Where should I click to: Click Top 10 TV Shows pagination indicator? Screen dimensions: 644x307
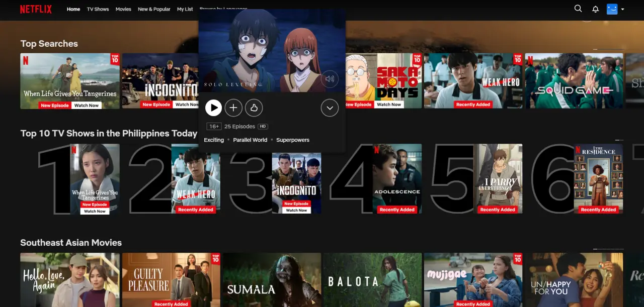[x=619, y=140]
